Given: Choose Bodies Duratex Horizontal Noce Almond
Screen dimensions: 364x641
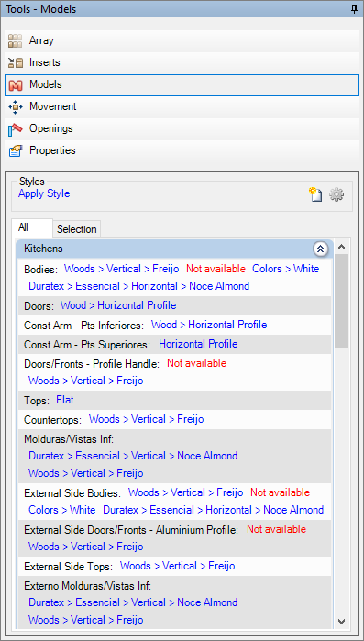Looking at the screenshot, I should pos(138,286).
